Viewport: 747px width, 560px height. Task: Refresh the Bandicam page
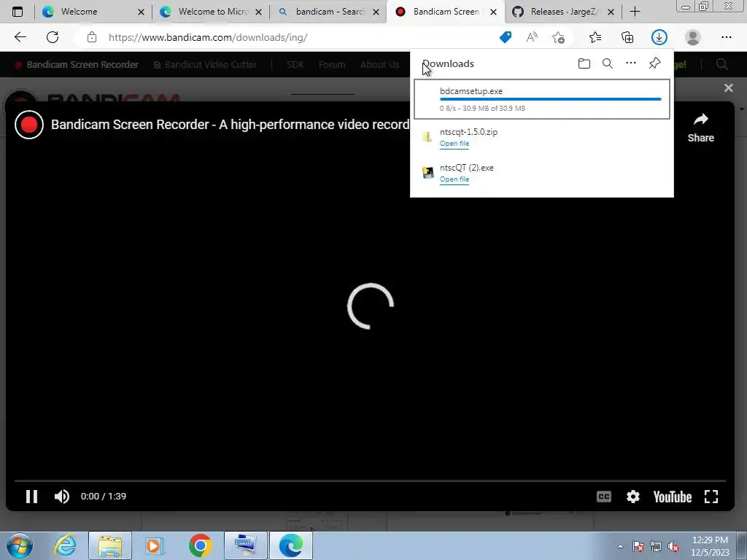53,37
